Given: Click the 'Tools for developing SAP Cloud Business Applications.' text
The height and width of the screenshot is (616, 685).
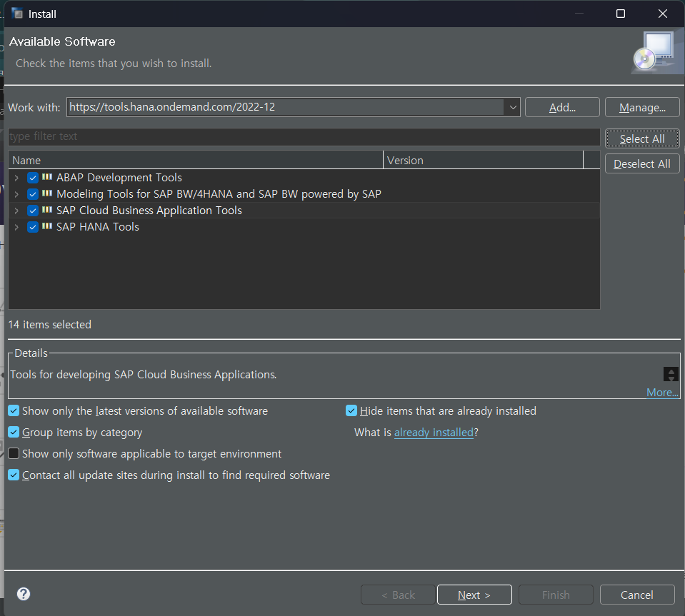Looking at the screenshot, I should click(144, 375).
